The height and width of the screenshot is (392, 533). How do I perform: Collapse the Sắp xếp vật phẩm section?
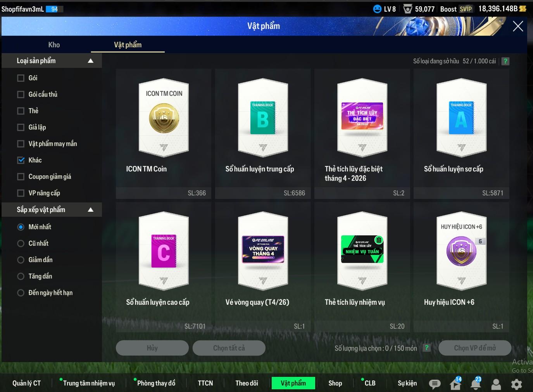91,210
